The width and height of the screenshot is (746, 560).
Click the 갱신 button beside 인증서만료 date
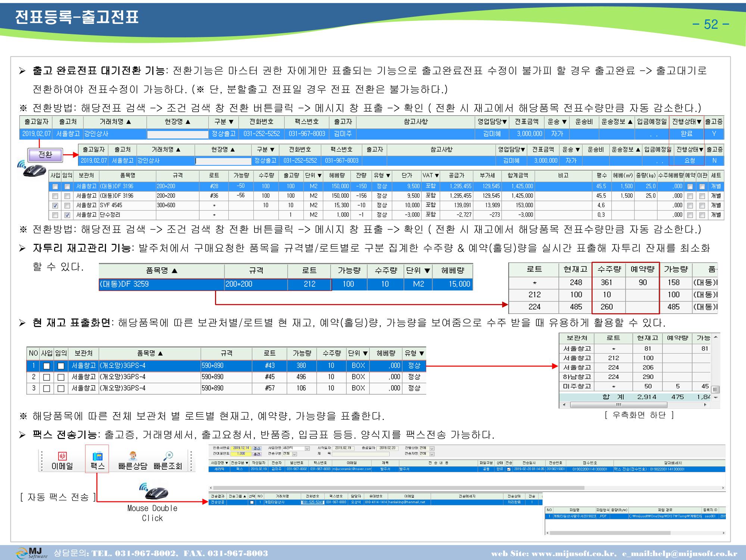click(x=257, y=448)
